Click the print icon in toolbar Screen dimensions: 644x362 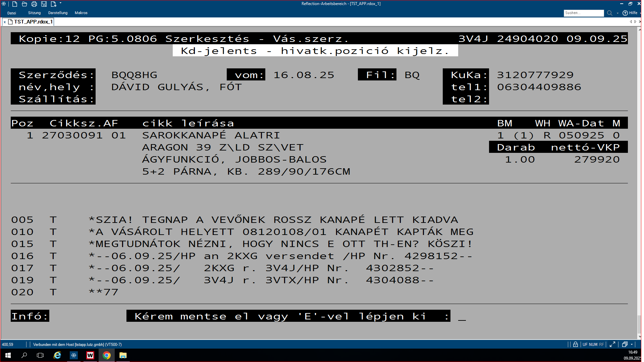(34, 4)
